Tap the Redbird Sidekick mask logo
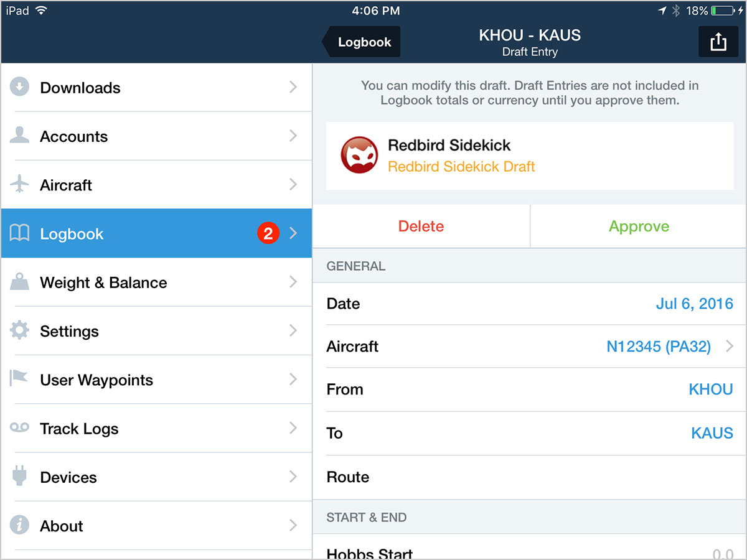Viewport: 747px width, 560px height. (359, 156)
